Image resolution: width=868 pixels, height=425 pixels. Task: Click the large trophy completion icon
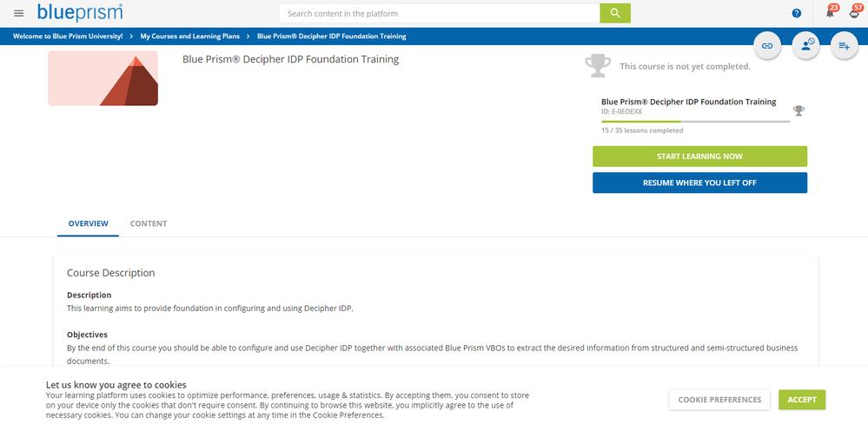598,66
